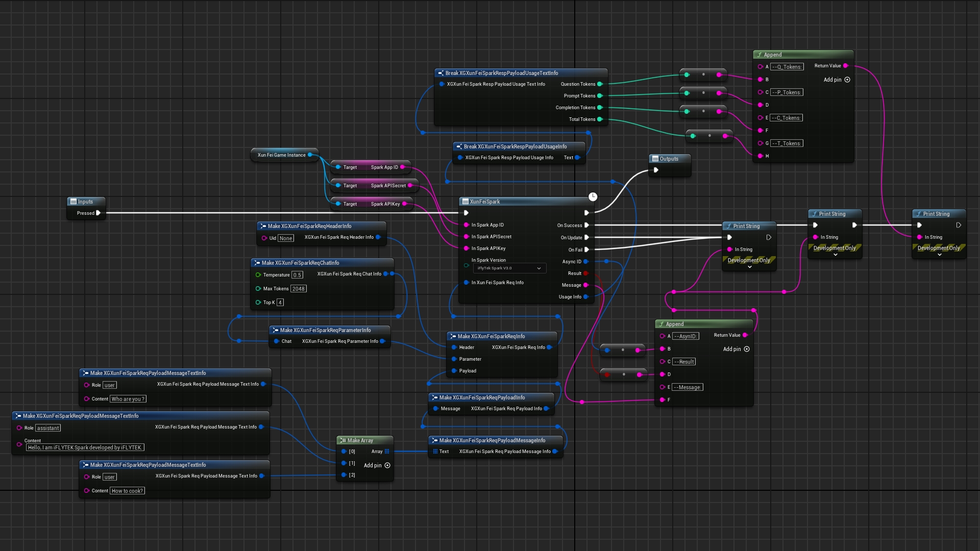Viewport: 980px width, 551px height.
Task: Click the Max Tokens 2048 field
Action: pyautogui.click(x=298, y=289)
